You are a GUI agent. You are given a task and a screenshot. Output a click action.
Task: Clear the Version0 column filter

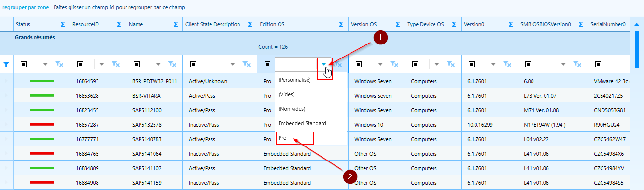507,64
